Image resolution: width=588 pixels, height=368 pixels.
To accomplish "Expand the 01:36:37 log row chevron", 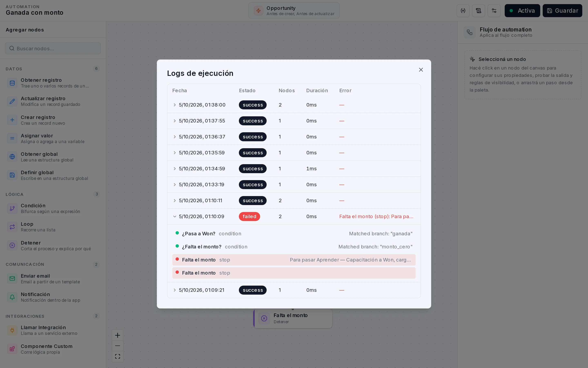I will coord(174,137).
